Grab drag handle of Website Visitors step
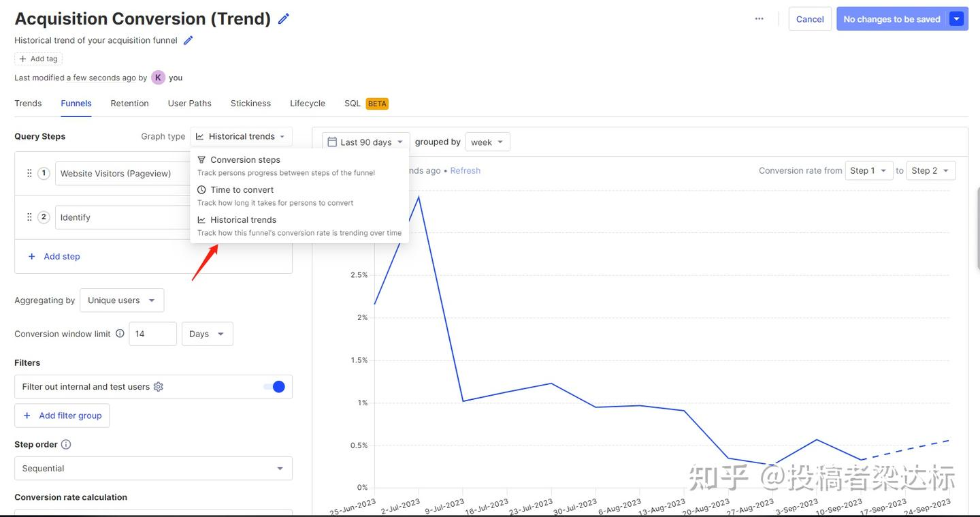This screenshot has height=517, width=980. [29, 173]
